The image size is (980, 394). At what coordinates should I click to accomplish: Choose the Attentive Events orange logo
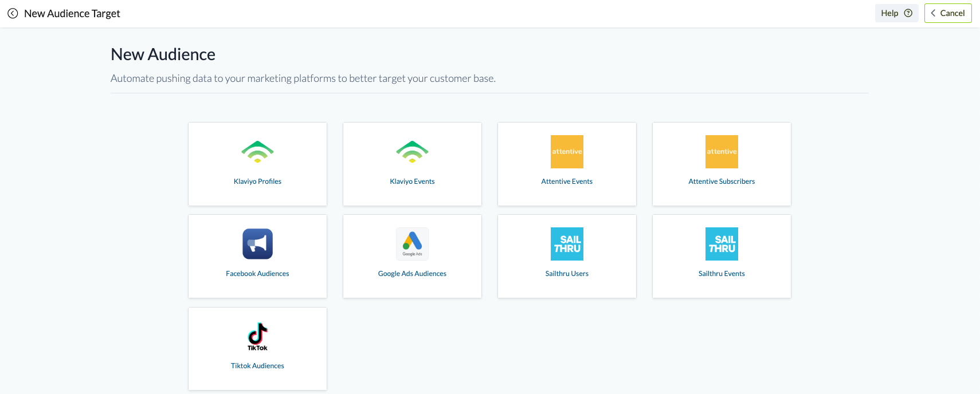[567, 152]
